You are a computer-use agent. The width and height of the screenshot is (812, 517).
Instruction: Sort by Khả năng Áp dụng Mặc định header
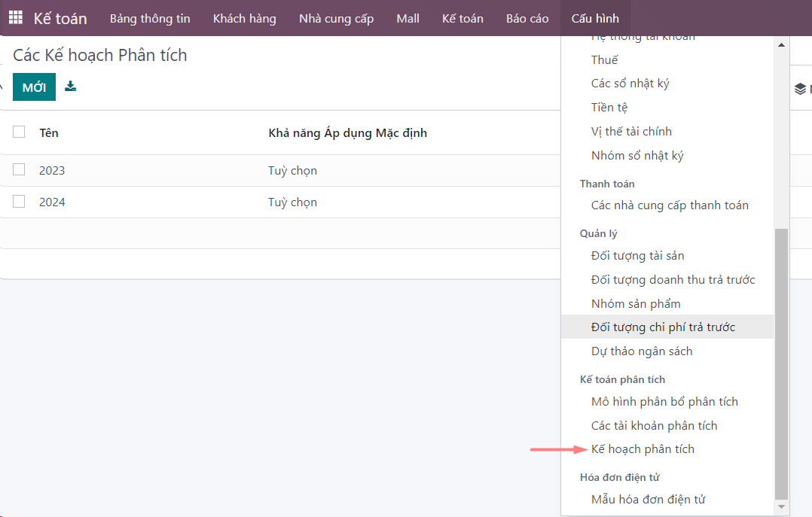tap(347, 133)
